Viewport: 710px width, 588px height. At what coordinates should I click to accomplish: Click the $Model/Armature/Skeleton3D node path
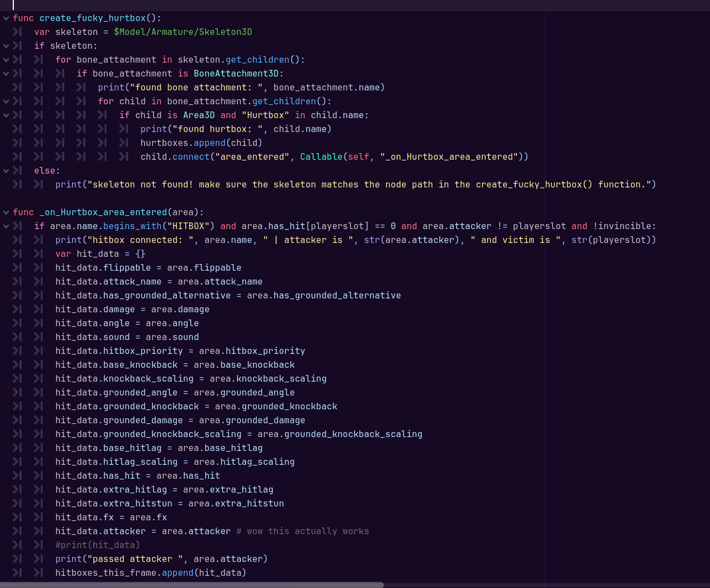(183, 32)
